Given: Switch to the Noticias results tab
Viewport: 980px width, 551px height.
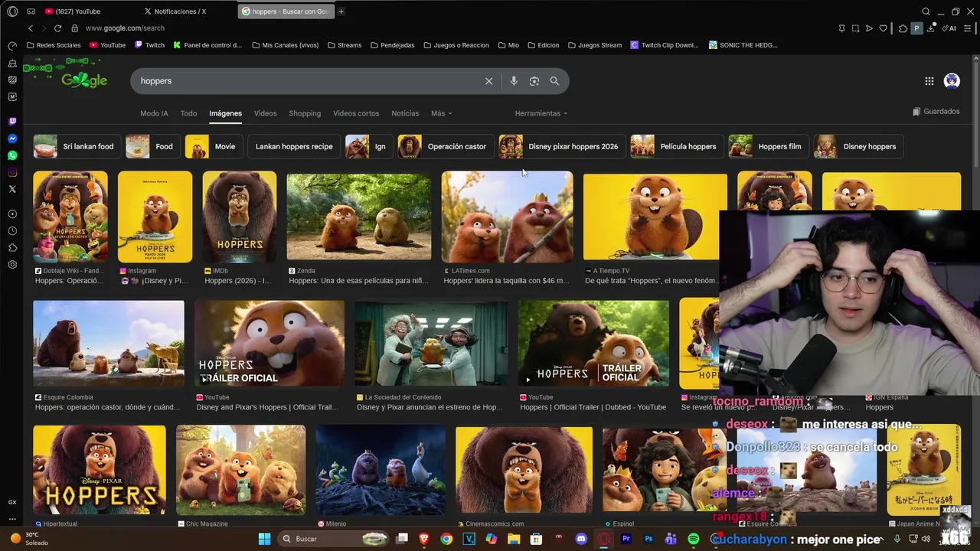Looking at the screenshot, I should (x=405, y=113).
